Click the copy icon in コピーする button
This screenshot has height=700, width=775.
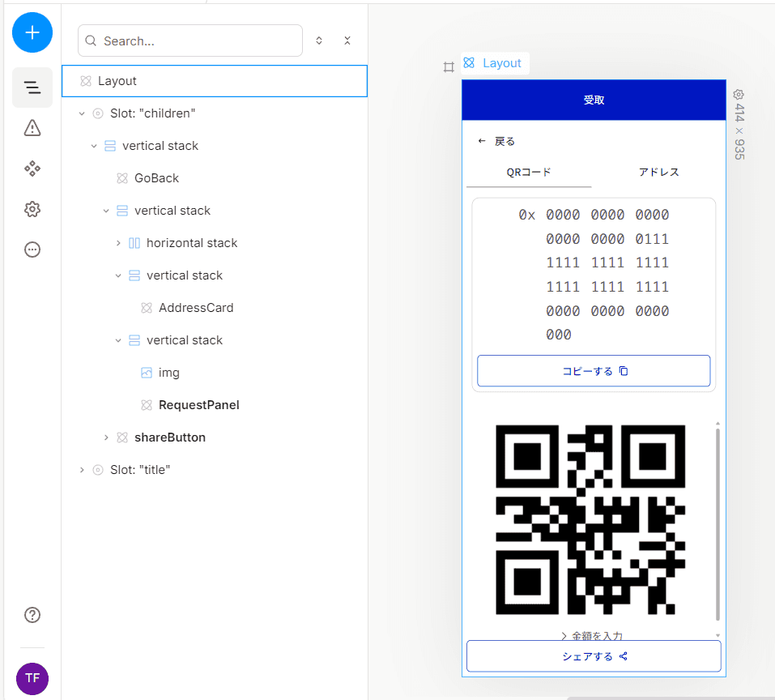click(x=624, y=371)
